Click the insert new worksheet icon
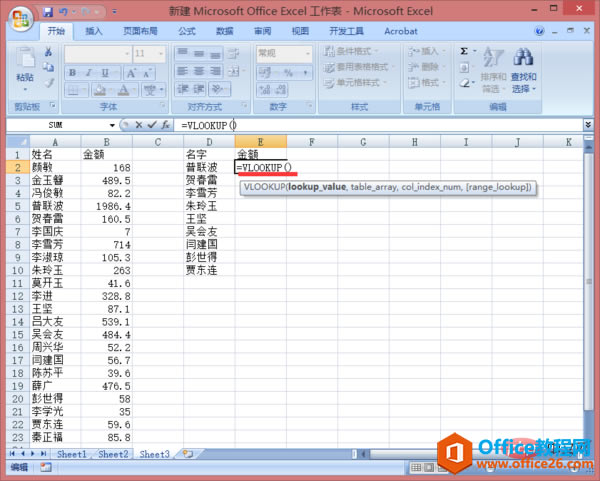Image resolution: width=600 pixels, height=481 pixels. (188, 454)
